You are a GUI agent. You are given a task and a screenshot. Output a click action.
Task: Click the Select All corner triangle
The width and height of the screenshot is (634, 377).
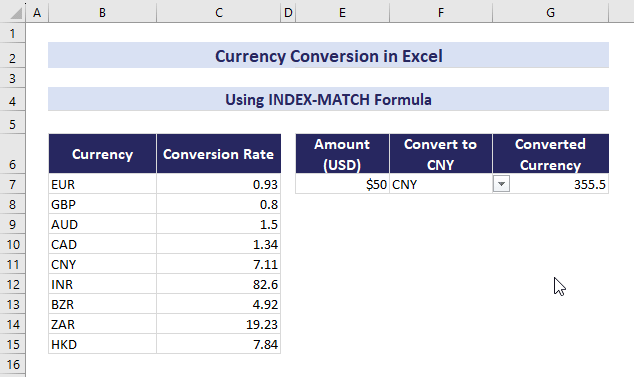[16, 13]
